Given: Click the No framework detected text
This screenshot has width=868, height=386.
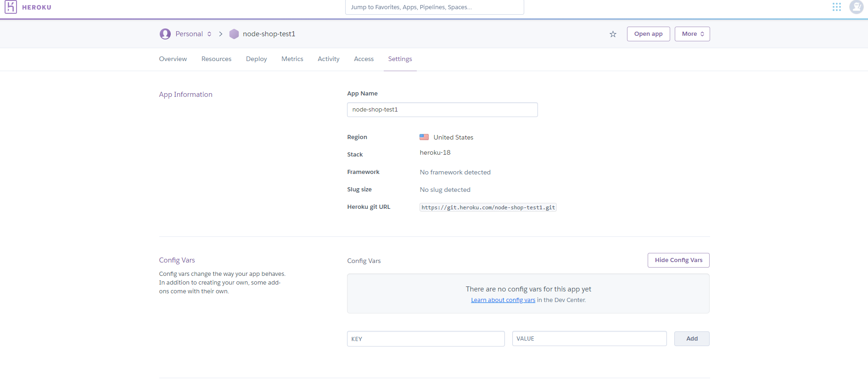Looking at the screenshot, I should click(x=455, y=173).
